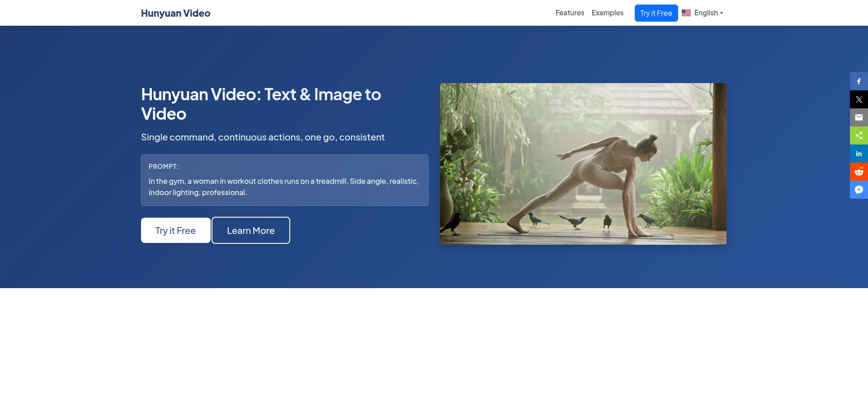This screenshot has width=868, height=401.
Task: Open Examples in navigation
Action: click(x=608, y=13)
